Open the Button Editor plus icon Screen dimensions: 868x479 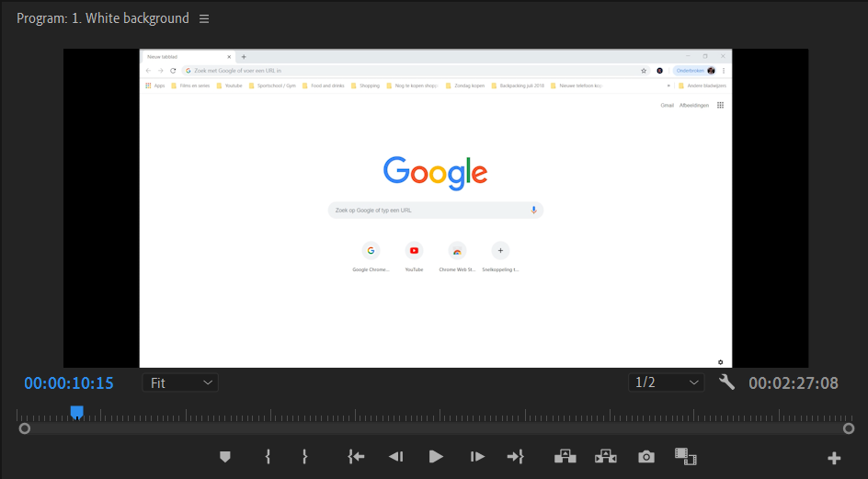834,458
